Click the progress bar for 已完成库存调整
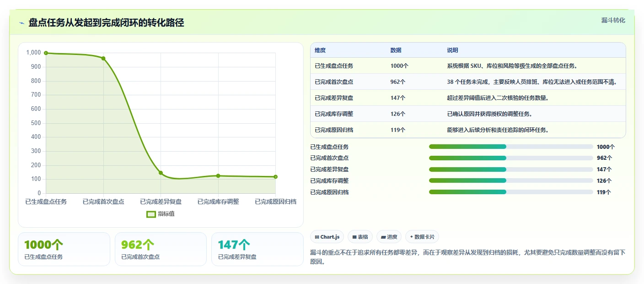 (x=511, y=180)
